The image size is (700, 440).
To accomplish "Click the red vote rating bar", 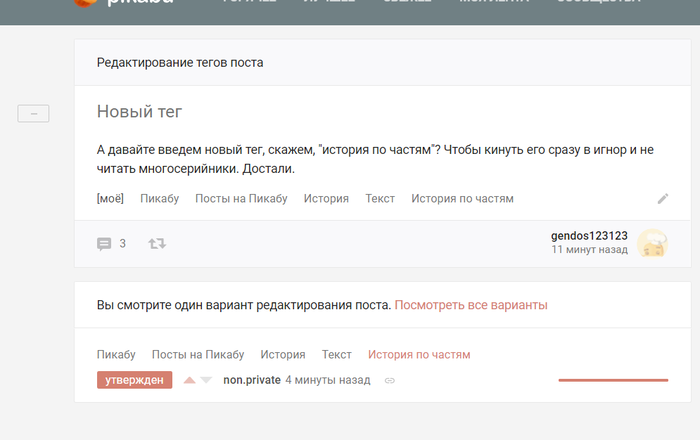I will point(612,380).
